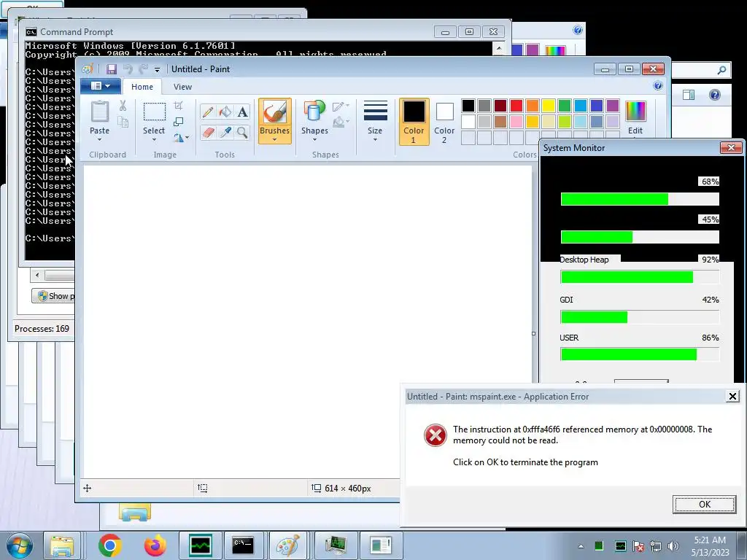
Task: Pick the red color swatch
Action: click(x=516, y=105)
